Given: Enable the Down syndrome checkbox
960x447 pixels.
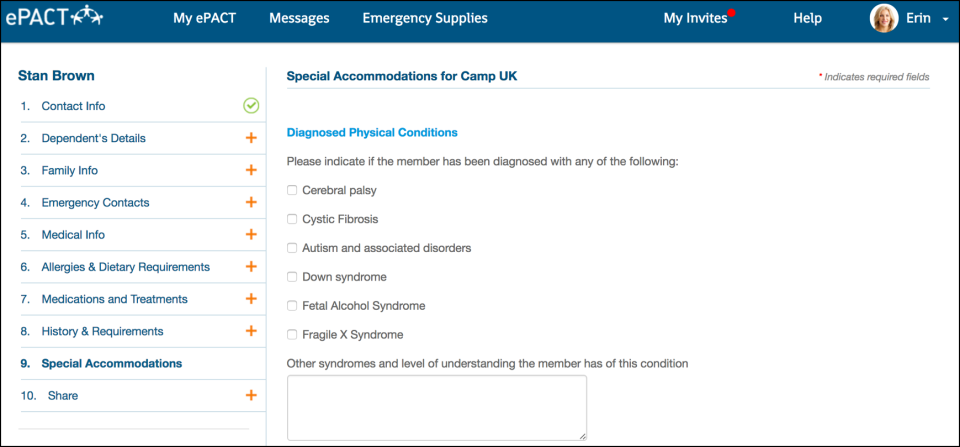Looking at the screenshot, I should coord(292,277).
